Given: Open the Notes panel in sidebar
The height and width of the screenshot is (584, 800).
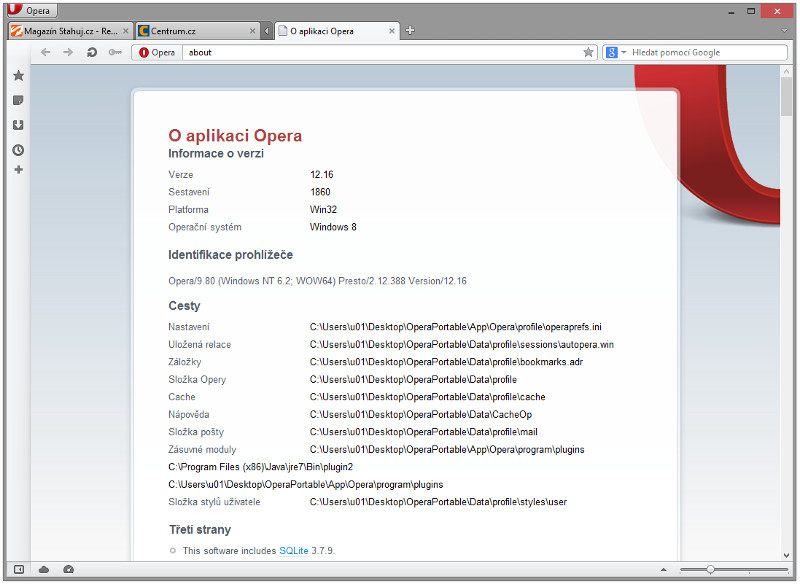Looking at the screenshot, I should [18, 100].
